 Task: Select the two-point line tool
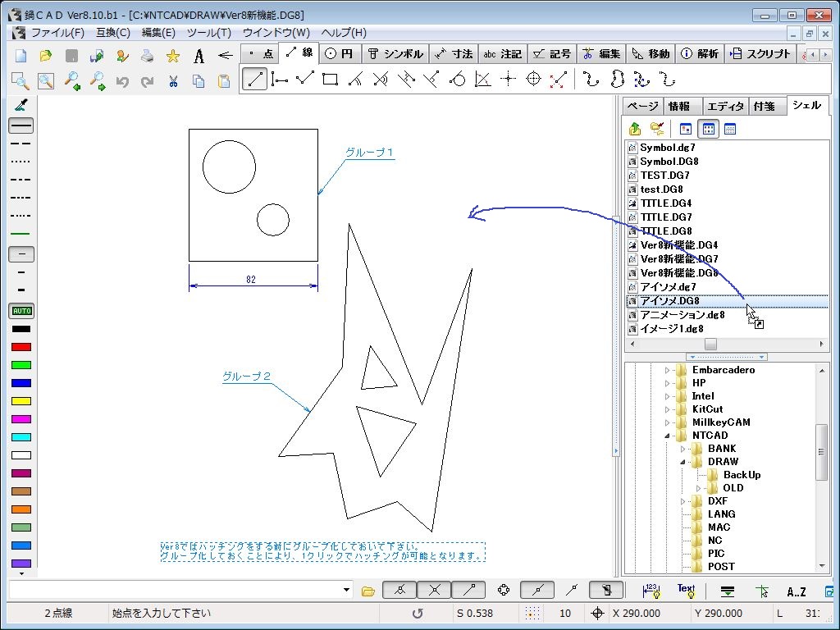[x=254, y=80]
